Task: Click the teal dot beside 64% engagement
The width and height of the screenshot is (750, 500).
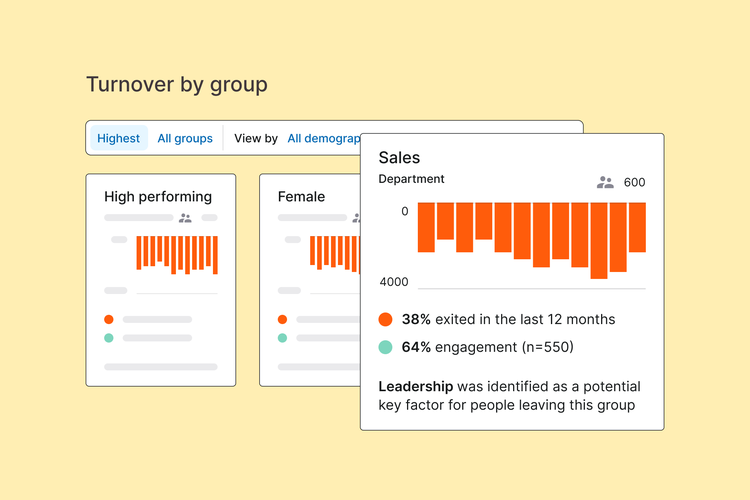Action: click(x=385, y=347)
